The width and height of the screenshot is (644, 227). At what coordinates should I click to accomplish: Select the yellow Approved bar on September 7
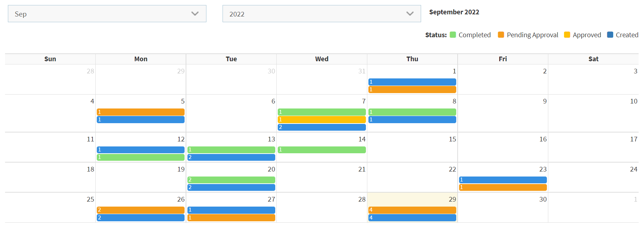321,120
